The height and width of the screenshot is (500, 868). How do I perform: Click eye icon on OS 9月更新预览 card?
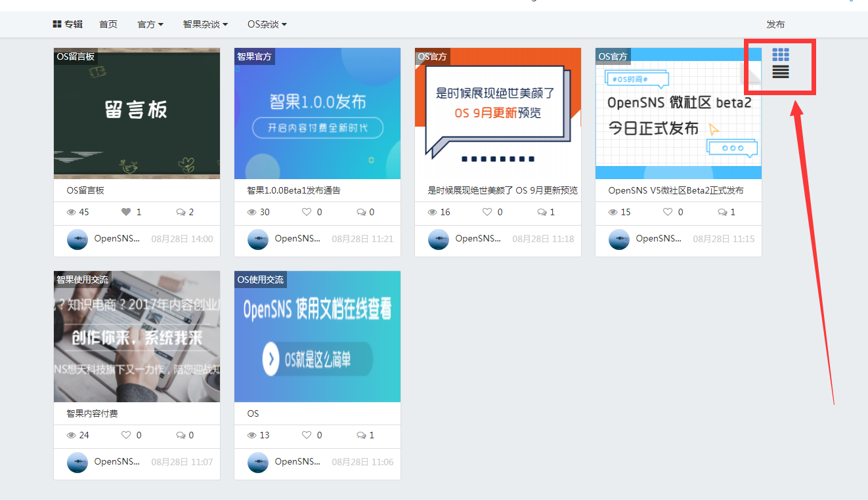tap(433, 212)
